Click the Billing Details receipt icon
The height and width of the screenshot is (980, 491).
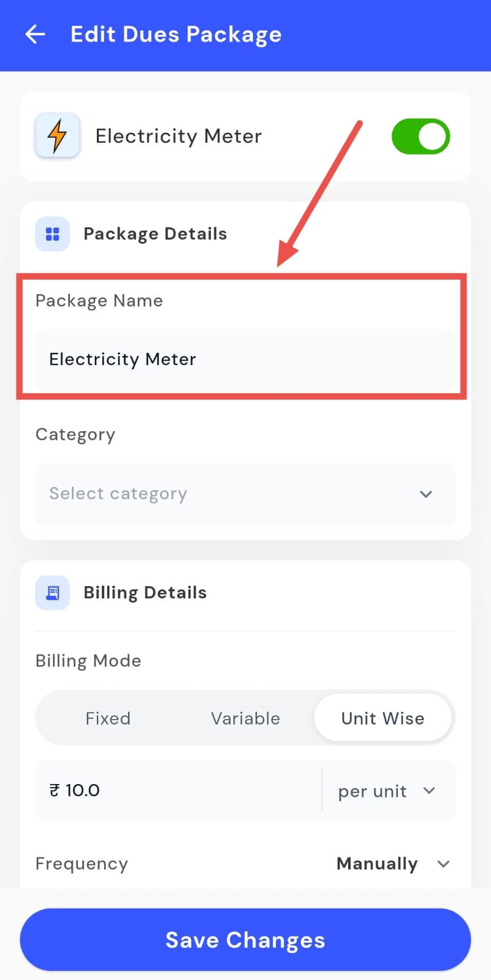coord(53,593)
